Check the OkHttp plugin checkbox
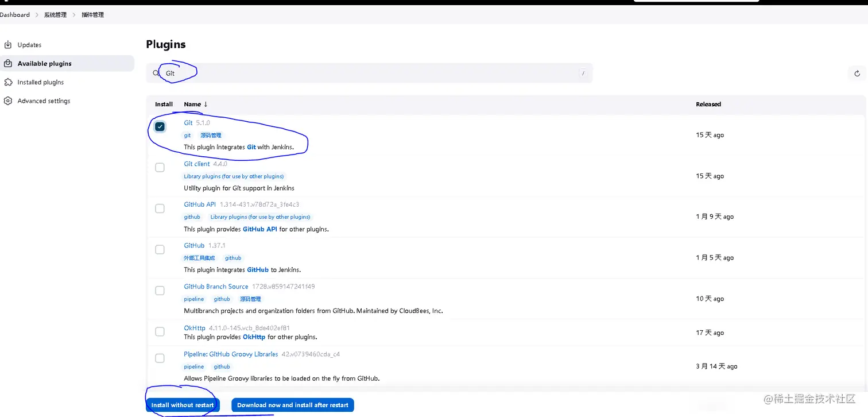This screenshot has width=868, height=417. point(160,331)
